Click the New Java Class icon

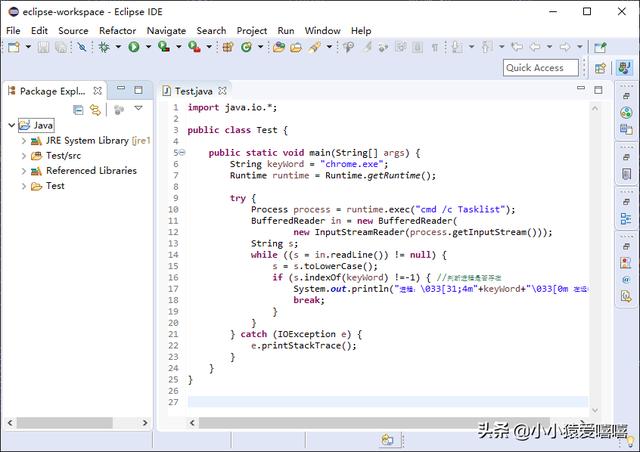pos(246,47)
